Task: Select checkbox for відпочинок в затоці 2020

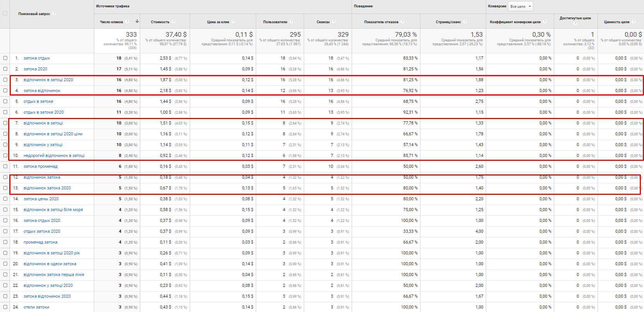Action: pos(5,80)
